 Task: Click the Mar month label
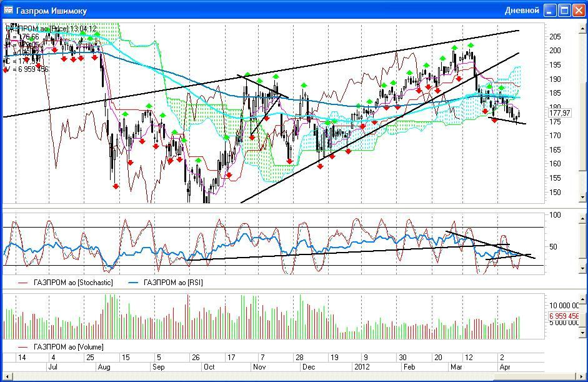tap(456, 366)
